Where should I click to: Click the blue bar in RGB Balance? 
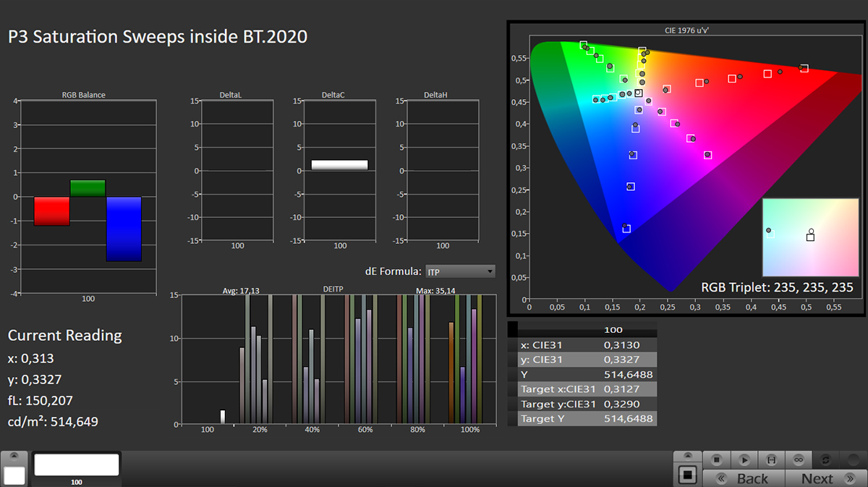(124, 229)
